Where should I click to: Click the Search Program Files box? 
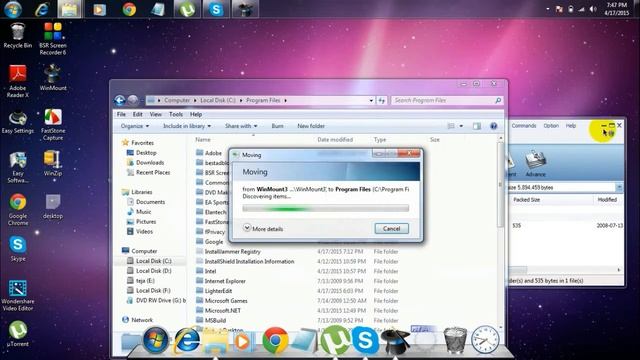(447, 100)
